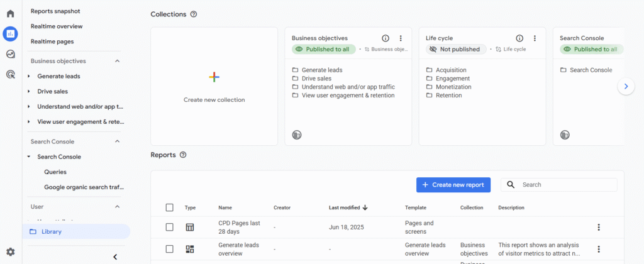Open Realtime overview
Image resolution: width=644 pixels, height=264 pixels.
pos(57,26)
